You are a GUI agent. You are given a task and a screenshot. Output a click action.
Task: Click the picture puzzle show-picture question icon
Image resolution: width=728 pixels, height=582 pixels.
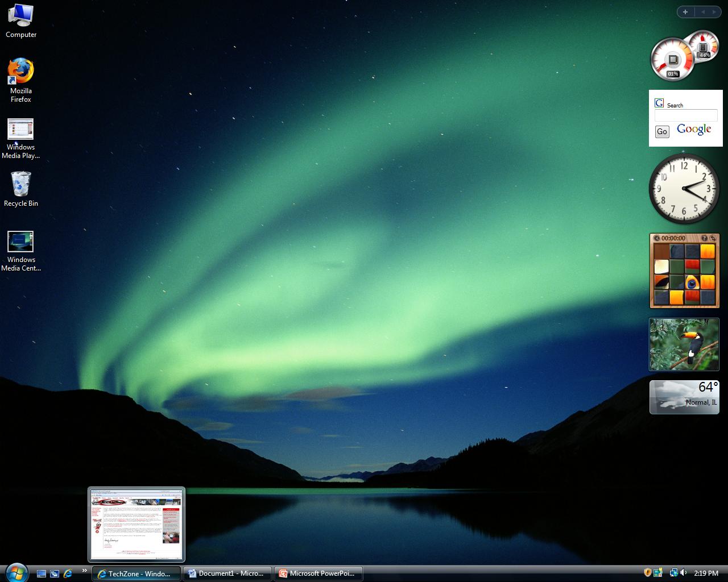click(704, 238)
